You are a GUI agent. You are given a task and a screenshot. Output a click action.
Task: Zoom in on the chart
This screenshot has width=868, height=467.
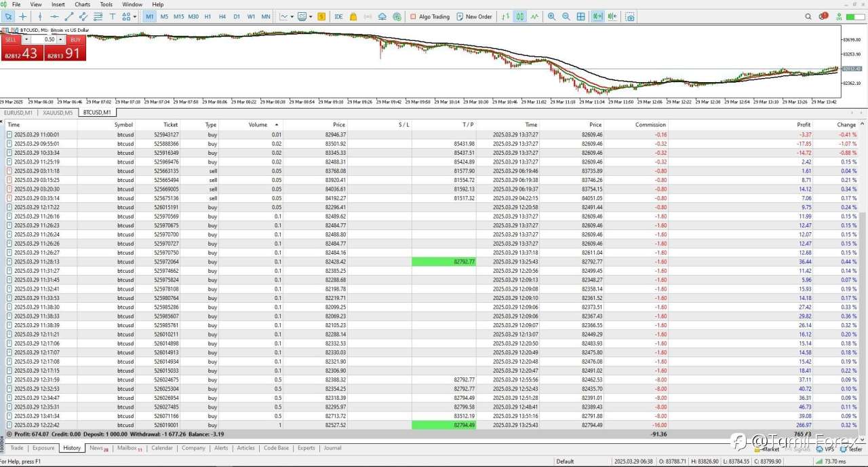pos(551,16)
